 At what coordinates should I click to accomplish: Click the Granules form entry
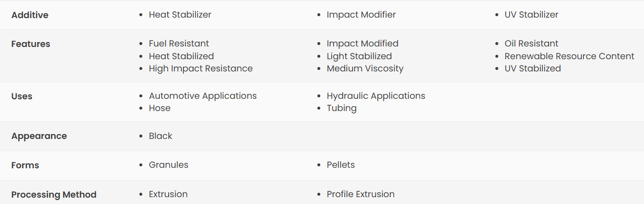(169, 165)
